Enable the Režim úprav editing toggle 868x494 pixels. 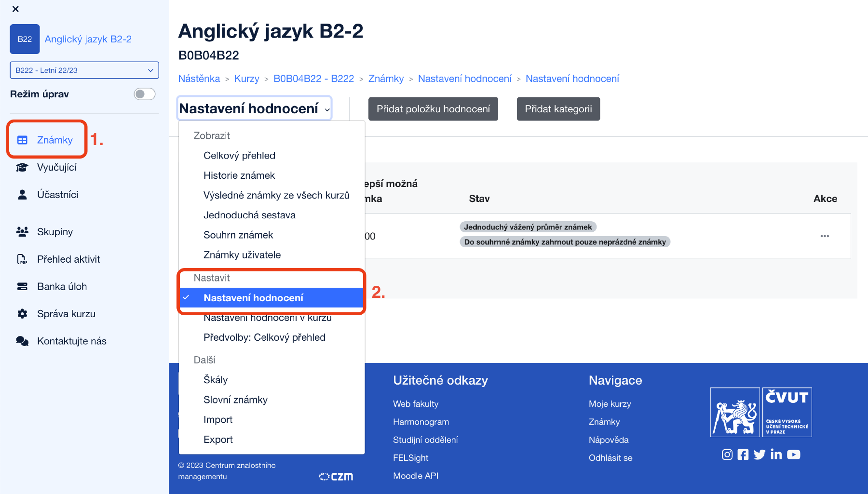pos(144,94)
